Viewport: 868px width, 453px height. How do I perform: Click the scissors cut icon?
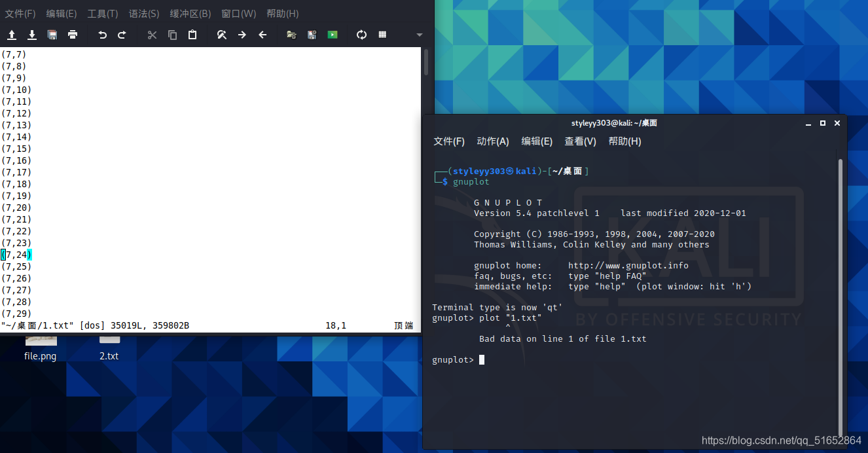[x=152, y=35]
